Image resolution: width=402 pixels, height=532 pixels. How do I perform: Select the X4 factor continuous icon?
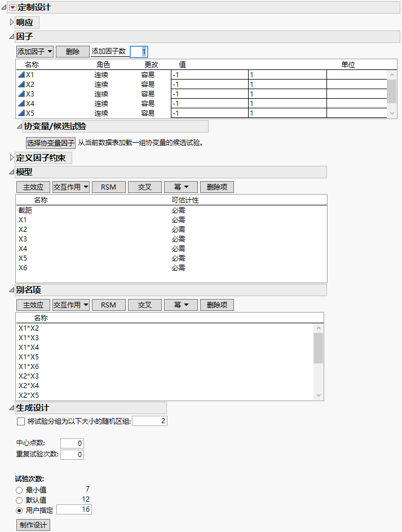tap(21, 103)
